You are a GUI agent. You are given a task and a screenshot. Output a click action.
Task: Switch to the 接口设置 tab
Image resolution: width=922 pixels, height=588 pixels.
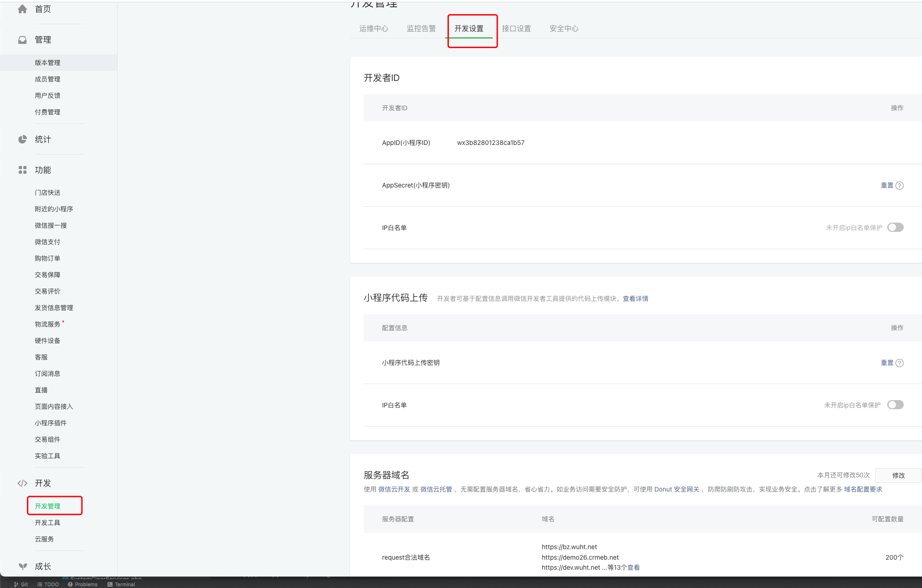point(516,29)
